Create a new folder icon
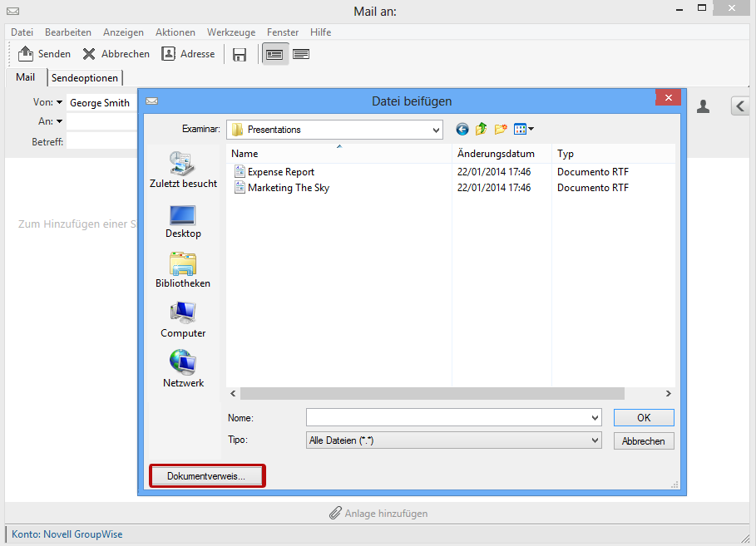The width and height of the screenshot is (756, 546). tap(501, 129)
